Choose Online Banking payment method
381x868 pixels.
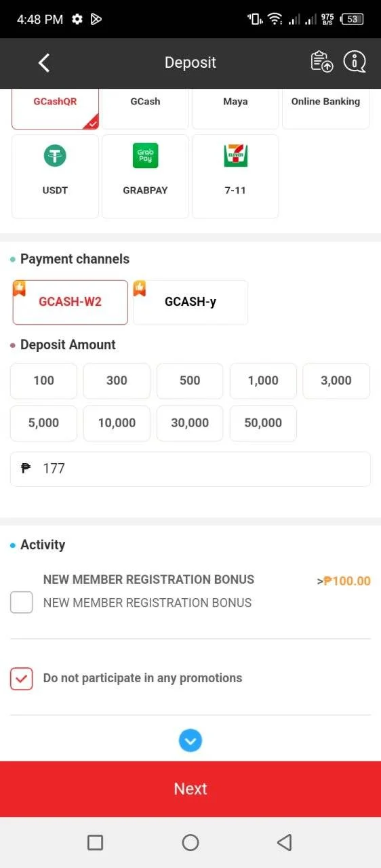(325, 108)
